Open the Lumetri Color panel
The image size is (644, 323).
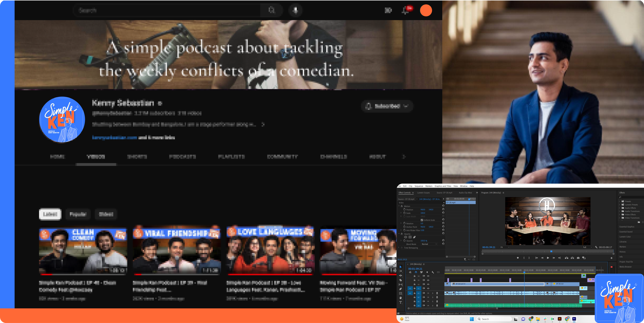coord(625,237)
